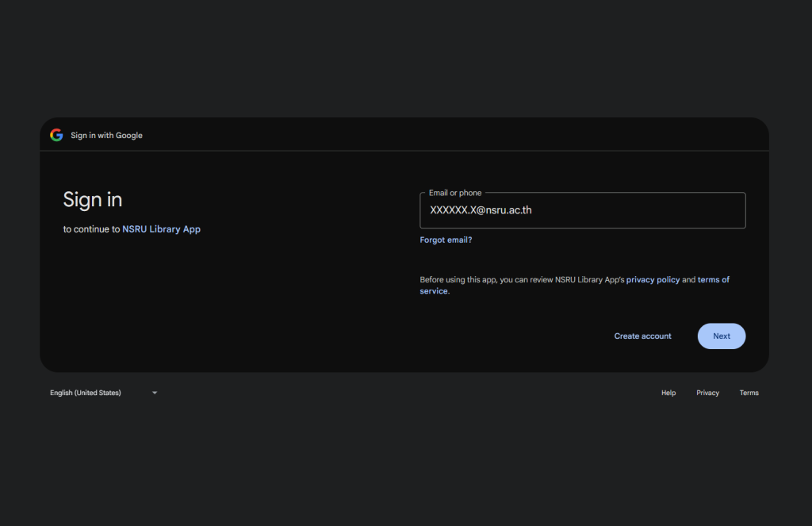Open the NSRU Library App link
This screenshot has height=526, width=812.
[161, 229]
